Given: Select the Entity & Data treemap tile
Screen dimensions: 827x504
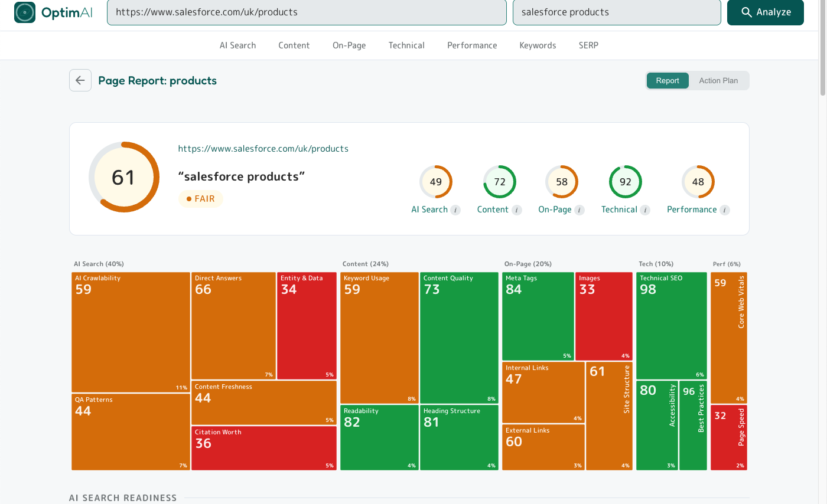Looking at the screenshot, I should coord(307,326).
